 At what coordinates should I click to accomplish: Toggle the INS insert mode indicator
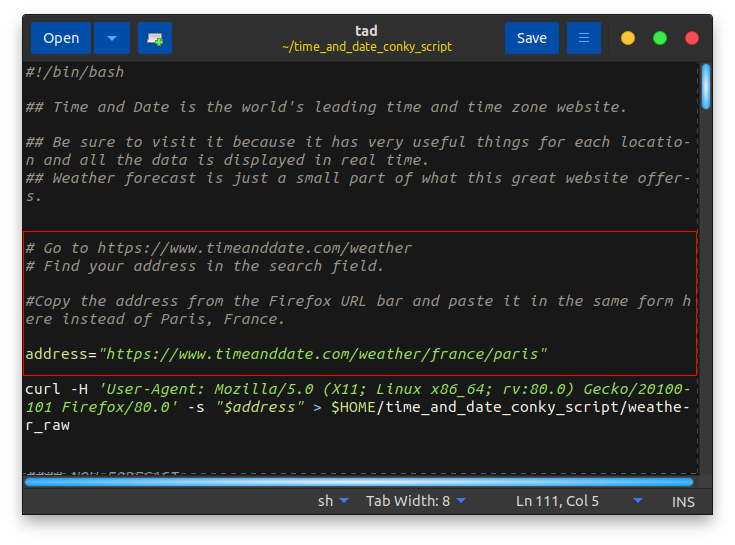pos(683,502)
